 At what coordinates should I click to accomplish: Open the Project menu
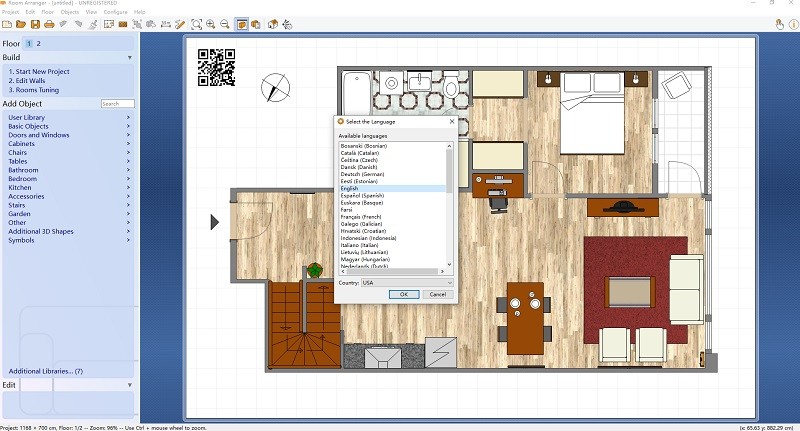pos(10,12)
